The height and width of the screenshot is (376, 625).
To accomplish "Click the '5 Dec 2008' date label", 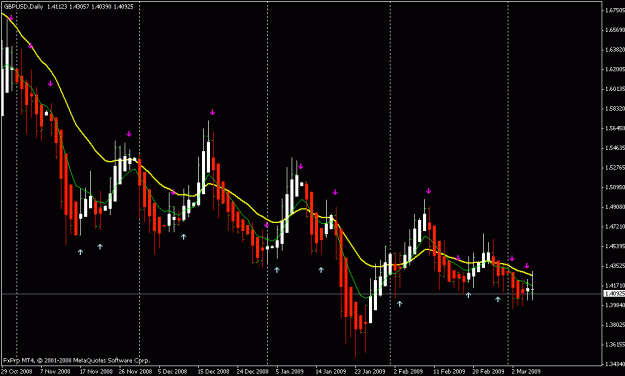I will (173, 371).
